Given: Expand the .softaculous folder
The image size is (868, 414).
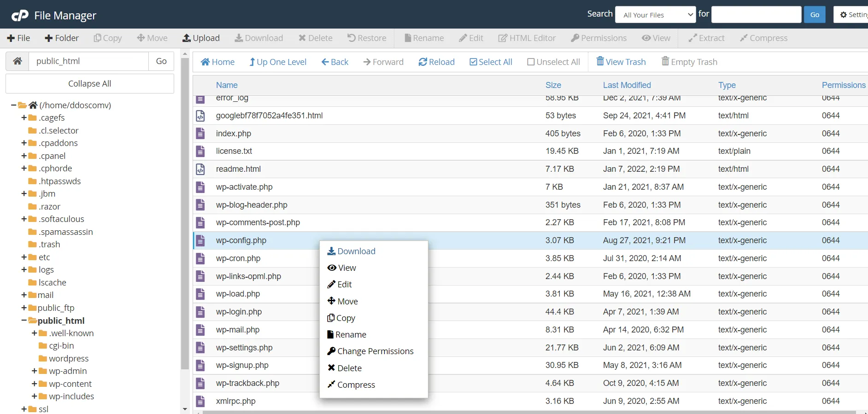Looking at the screenshot, I should pos(24,219).
